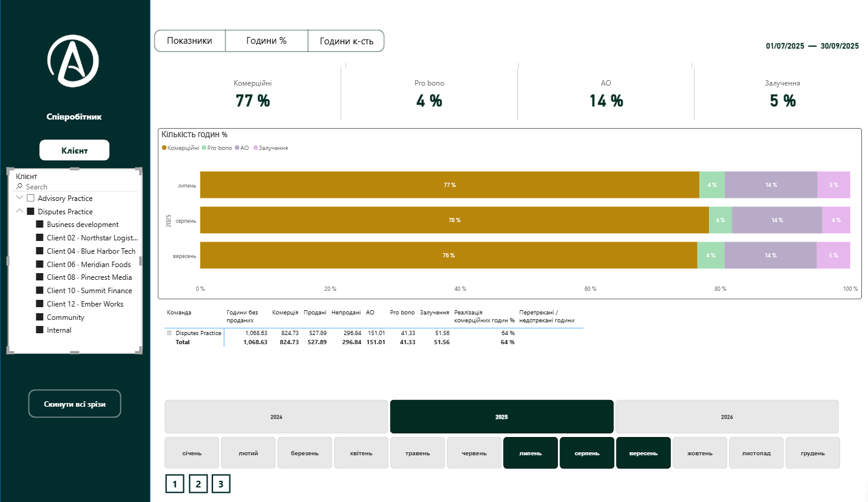This screenshot has height=502, width=868.
Task: Switch to the Години к-сть tab
Action: (347, 41)
